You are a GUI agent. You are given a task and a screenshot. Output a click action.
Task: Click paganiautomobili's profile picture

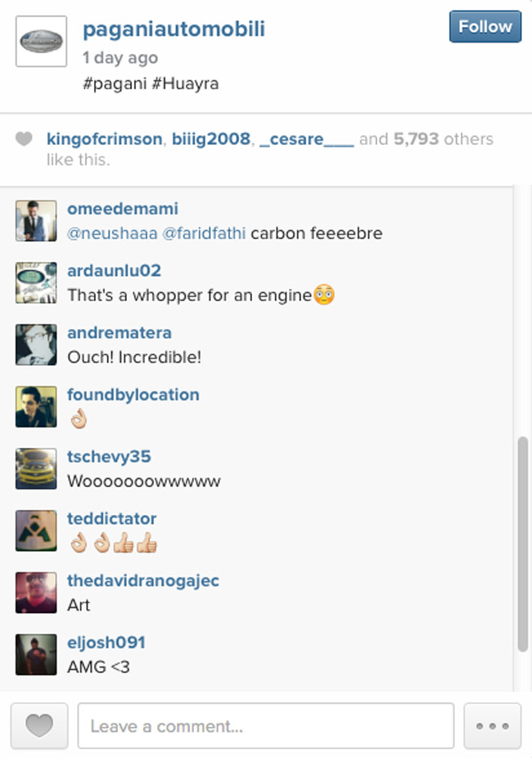click(40, 41)
